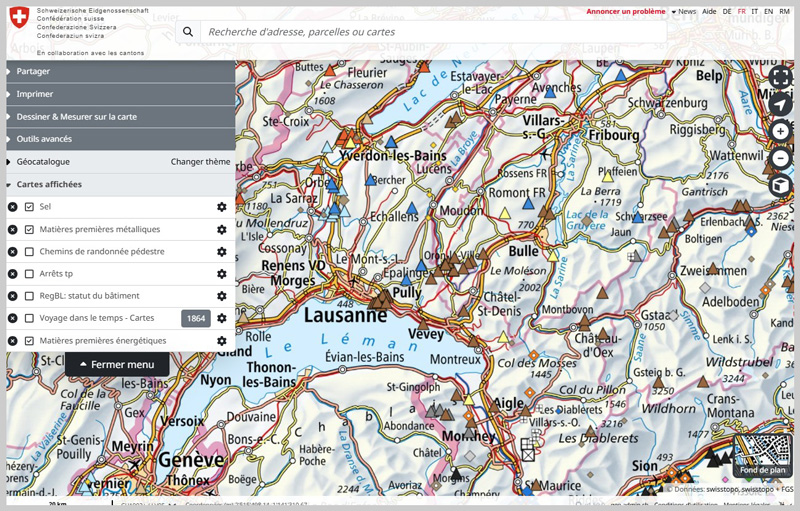Switch language to DE
800x511 pixels.
727,12
